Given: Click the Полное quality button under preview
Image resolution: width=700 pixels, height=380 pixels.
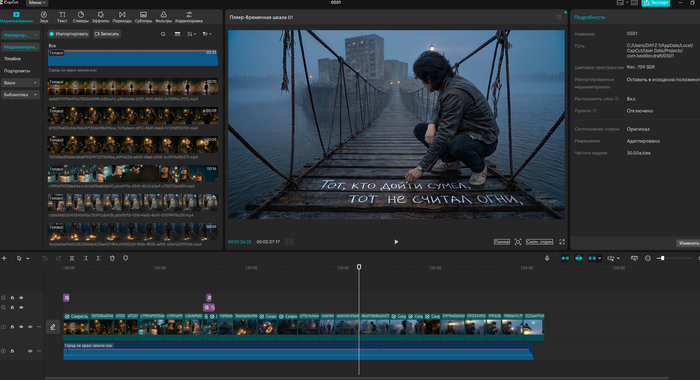Looking at the screenshot, I should coord(502,242).
